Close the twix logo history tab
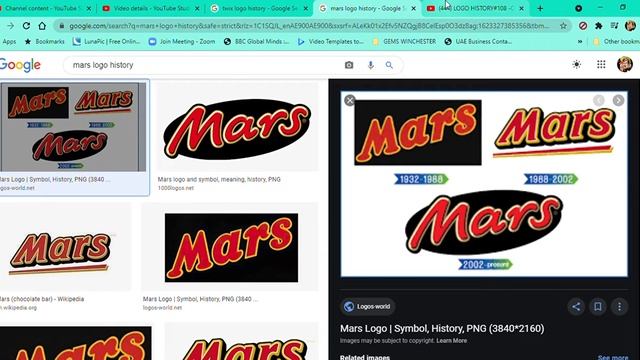The image size is (640, 360). 305,8
